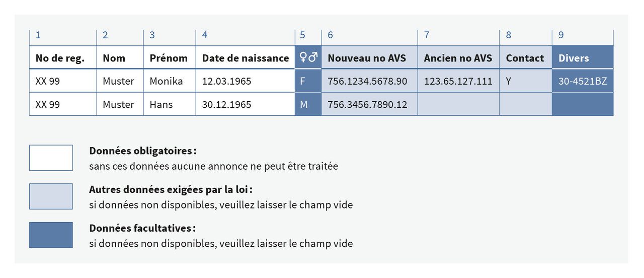Image resolution: width=644 pixels, height=278 pixels.
Task: Select the 'Nom' column header
Action: [114, 58]
